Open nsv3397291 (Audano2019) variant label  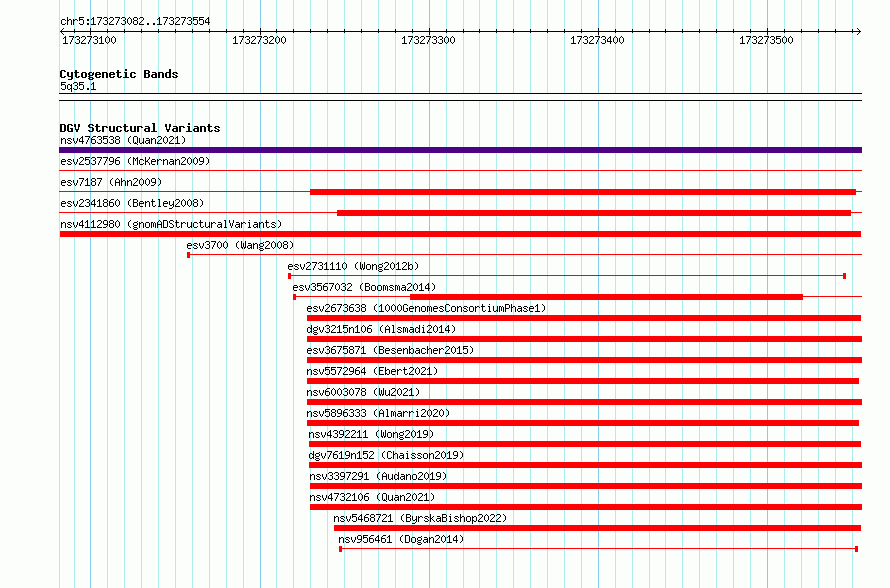click(x=378, y=476)
